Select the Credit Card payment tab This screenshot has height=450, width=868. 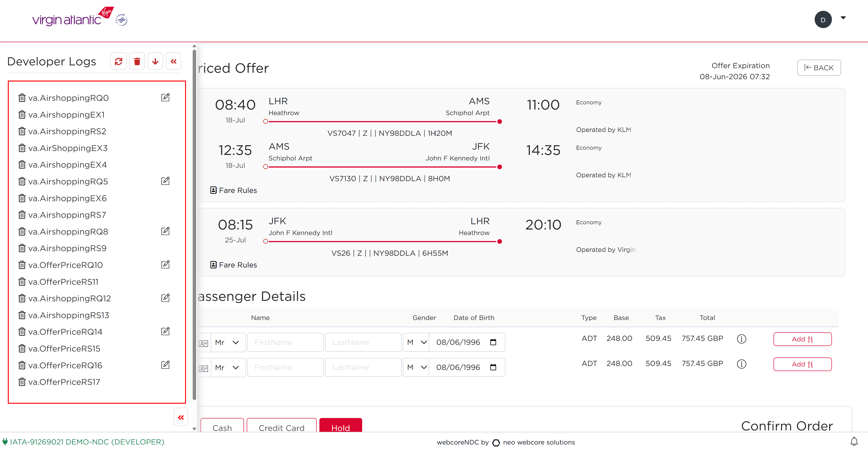281,426
